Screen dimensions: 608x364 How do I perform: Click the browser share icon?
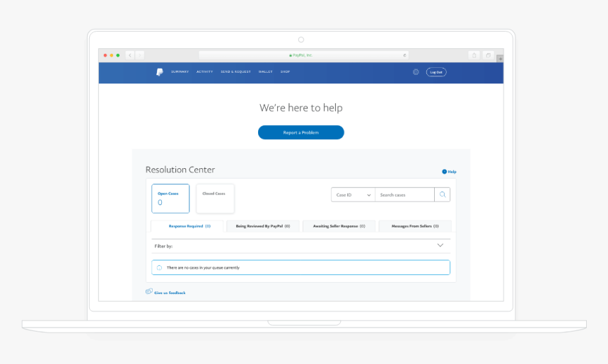(x=474, y=55)
